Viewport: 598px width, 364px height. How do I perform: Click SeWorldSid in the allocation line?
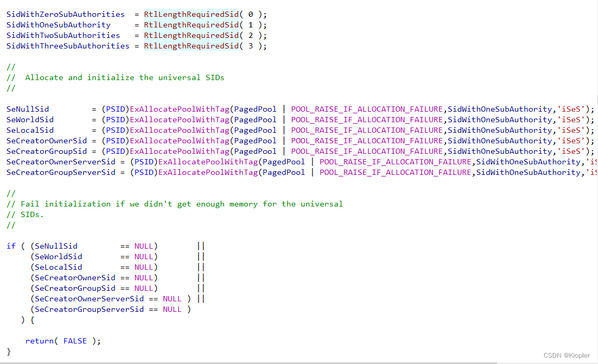pyautogui.click(x=30, y=120)
